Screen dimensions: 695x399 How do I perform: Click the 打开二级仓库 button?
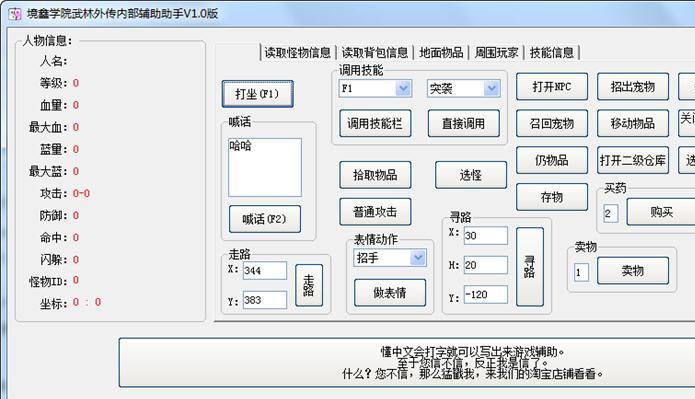pyautogui.click(x=633, y=160)
